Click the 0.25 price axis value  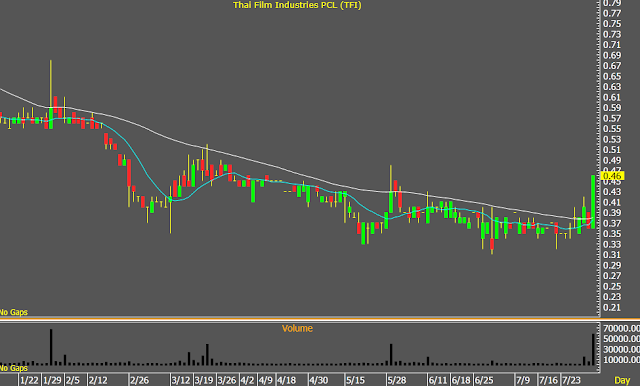pos(612,286)
